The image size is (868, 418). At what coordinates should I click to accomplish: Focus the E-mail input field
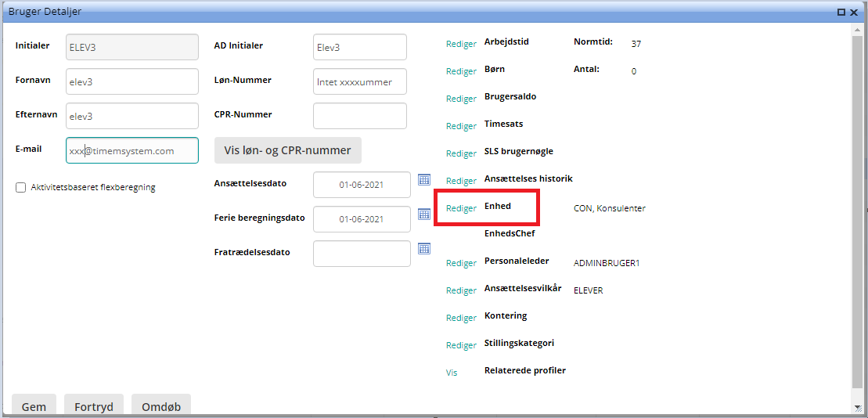[x=132, y=150]
